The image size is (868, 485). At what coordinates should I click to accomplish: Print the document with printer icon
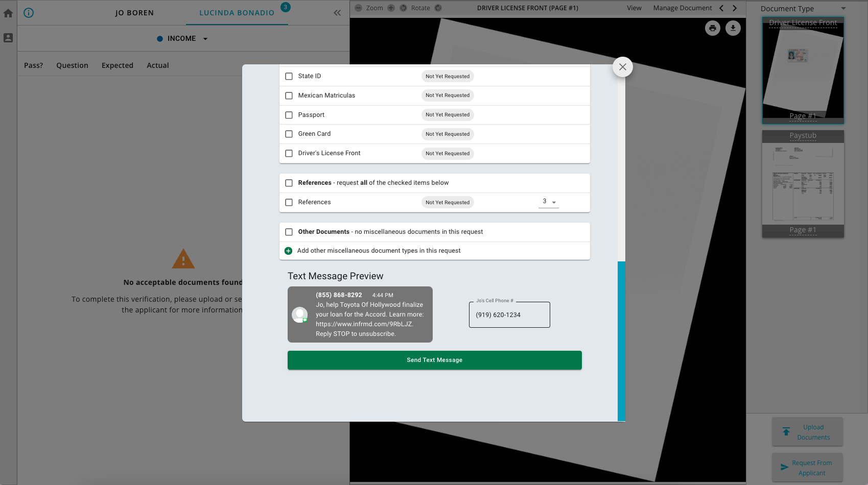tap(713, 28)
